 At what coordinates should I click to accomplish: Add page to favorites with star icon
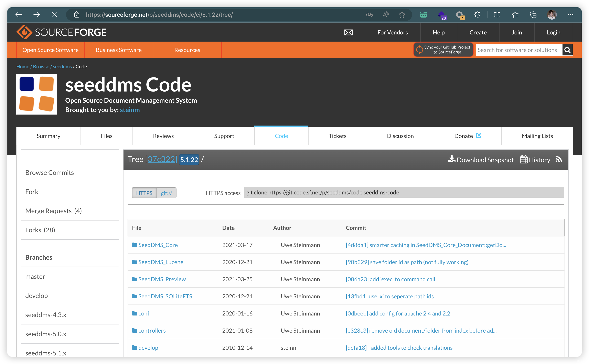[x=402, y=15]
